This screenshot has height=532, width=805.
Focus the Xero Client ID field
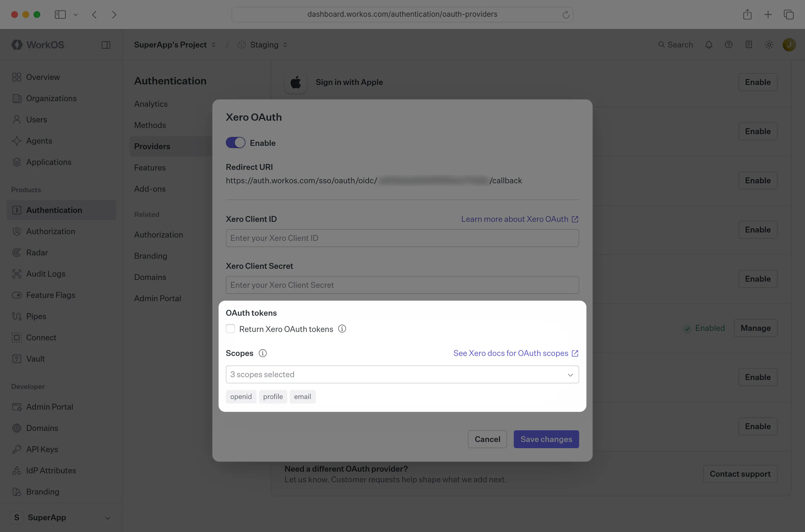(x=402, y=238)
